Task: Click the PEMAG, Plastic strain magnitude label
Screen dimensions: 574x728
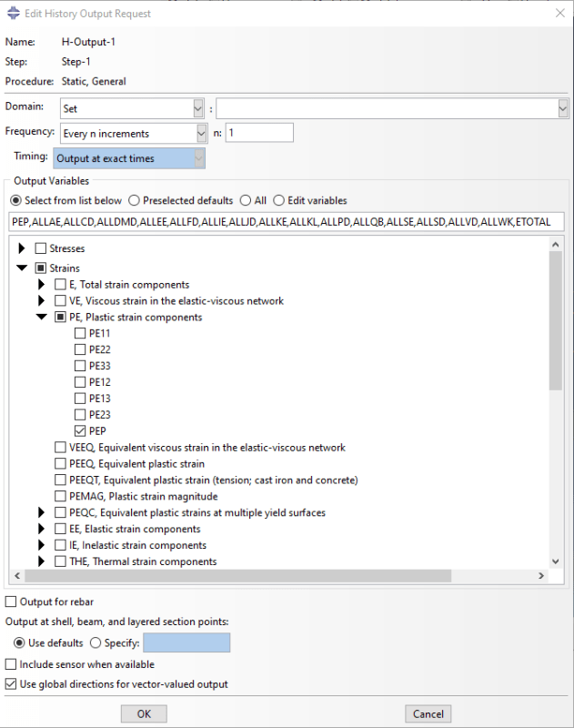Action: (x=144, y=496)
